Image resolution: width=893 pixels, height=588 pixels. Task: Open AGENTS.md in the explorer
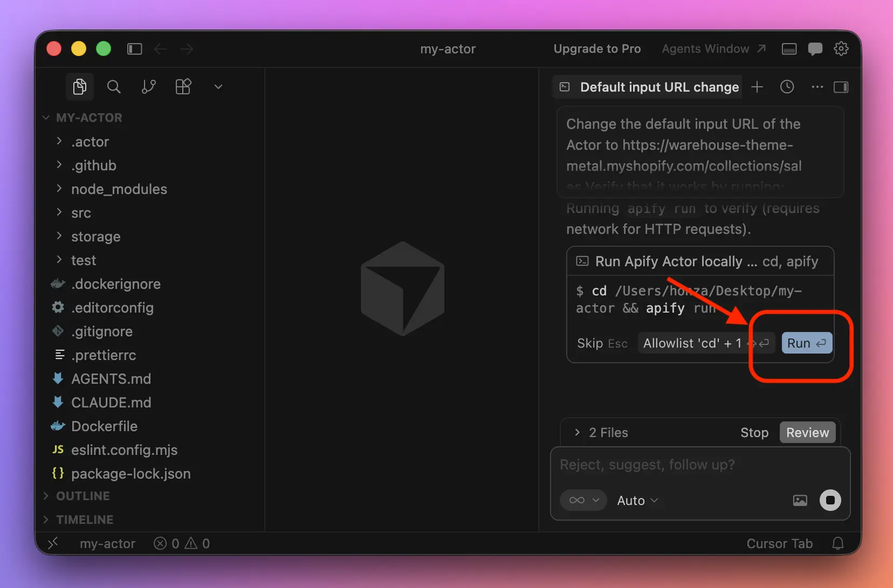[111, 379]
